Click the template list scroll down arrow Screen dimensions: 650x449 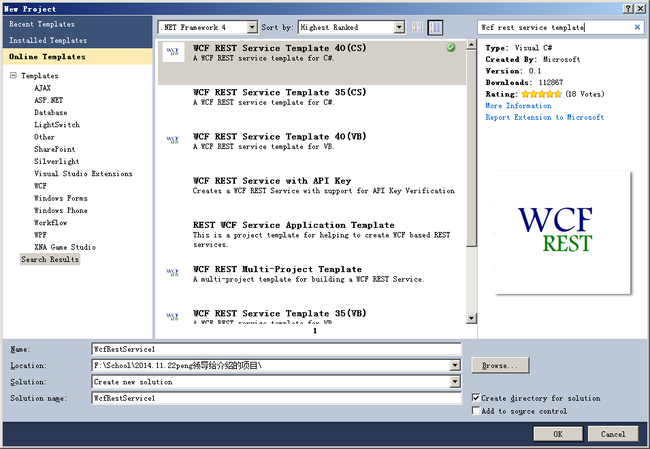[x=471, y=318]
